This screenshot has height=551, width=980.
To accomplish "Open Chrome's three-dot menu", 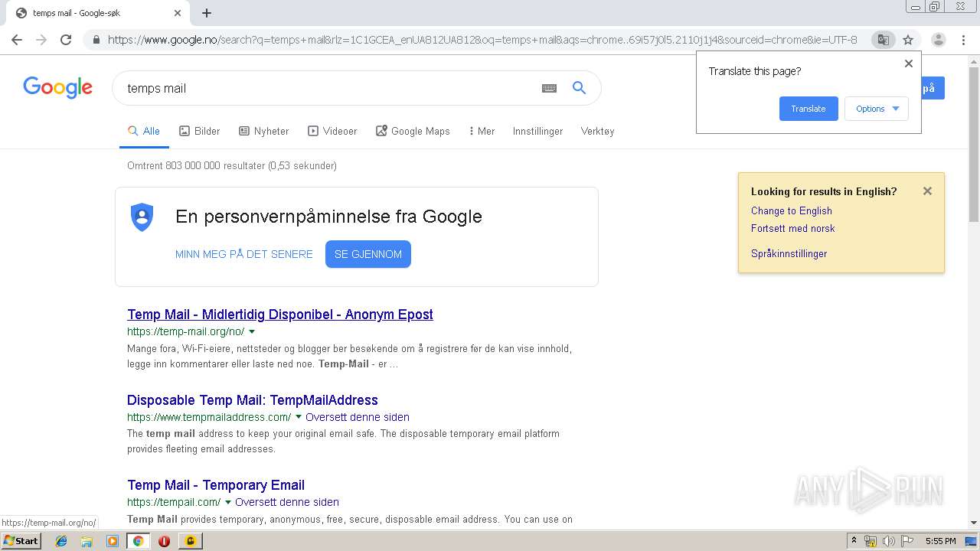I will coord(963,40).
